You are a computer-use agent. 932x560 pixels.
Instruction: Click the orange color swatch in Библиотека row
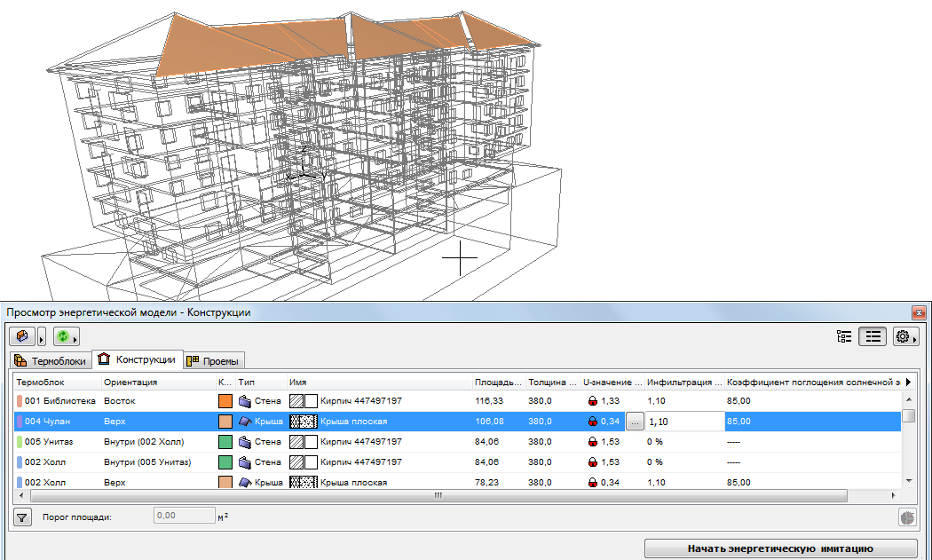[225, 401]
